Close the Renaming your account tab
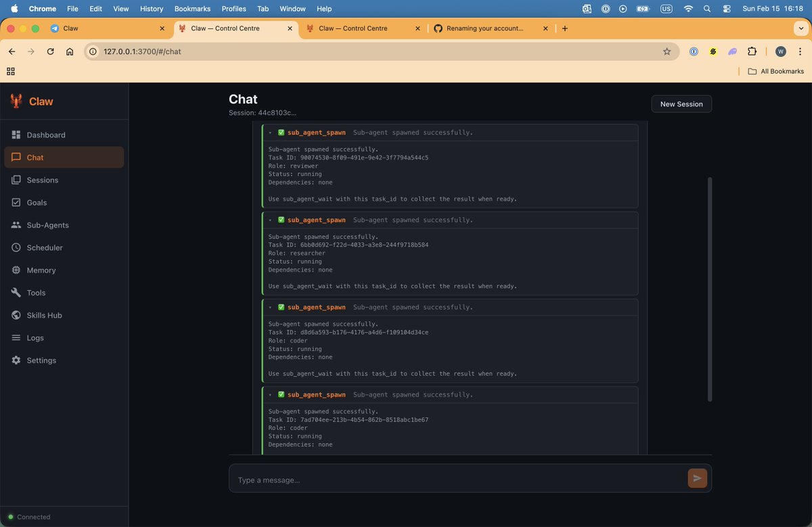Screen dimensions: 812x527 [x=545, y=28]
